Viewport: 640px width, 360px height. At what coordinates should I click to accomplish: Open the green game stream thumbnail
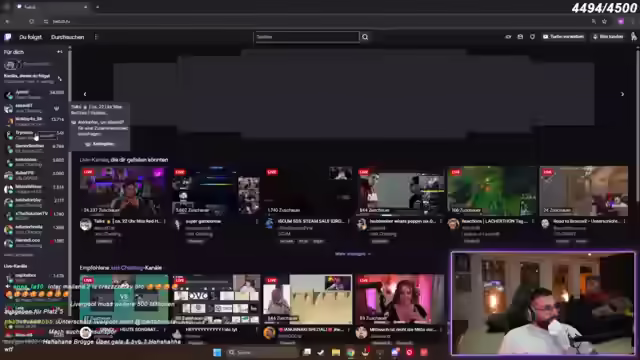(x=492, y=191)
